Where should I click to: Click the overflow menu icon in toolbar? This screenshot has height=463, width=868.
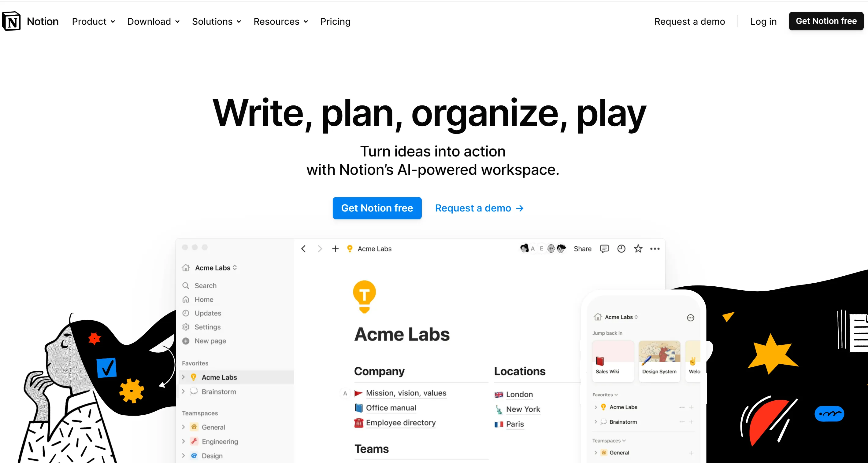(x=655, y=248)
